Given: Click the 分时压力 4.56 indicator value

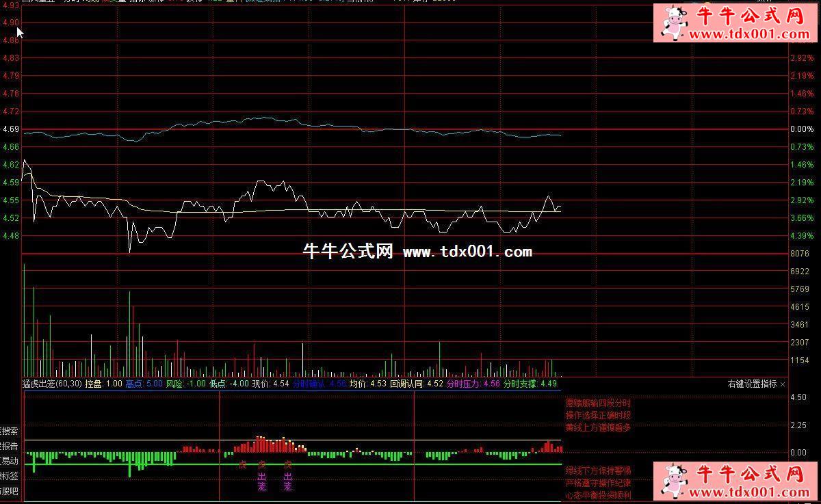Looking at the screenshot, I should (473, 384).
